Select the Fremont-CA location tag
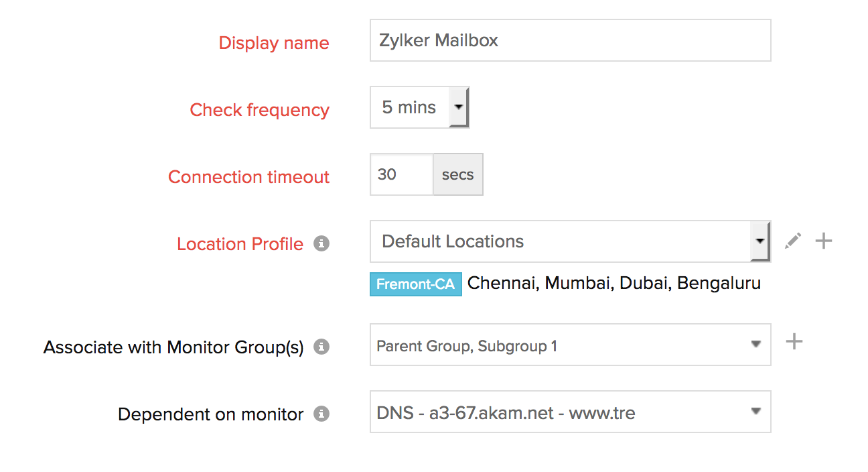This screenshot has height=472, width=868. [415, 284]
